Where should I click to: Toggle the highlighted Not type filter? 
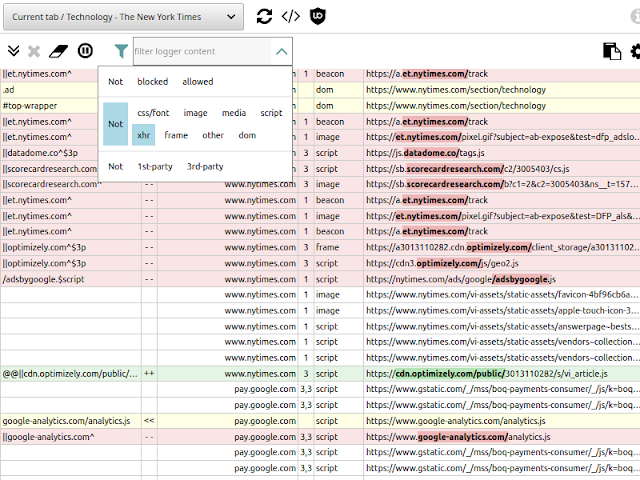115,124
